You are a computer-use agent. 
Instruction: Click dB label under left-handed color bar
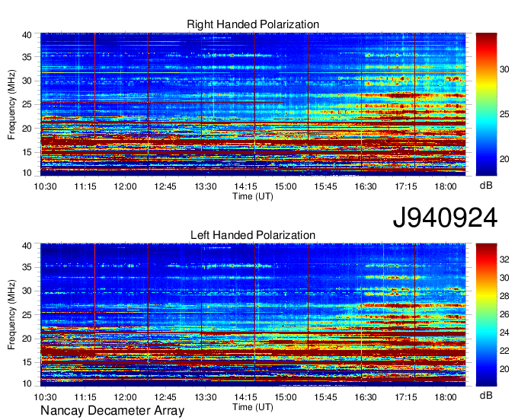[486, 395]
